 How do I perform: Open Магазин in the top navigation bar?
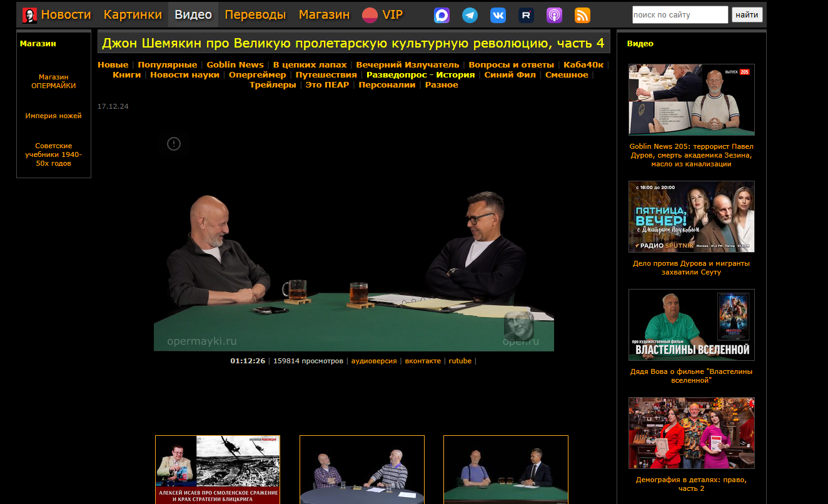point(324,15)
